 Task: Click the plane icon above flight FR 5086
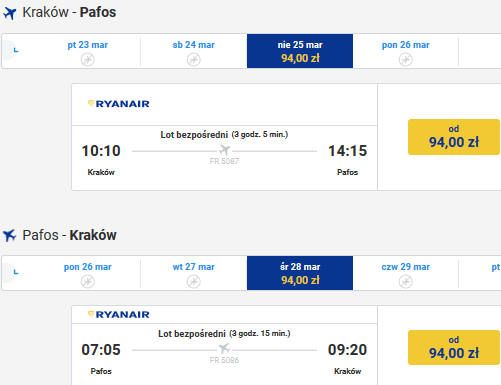click(224, 349)
